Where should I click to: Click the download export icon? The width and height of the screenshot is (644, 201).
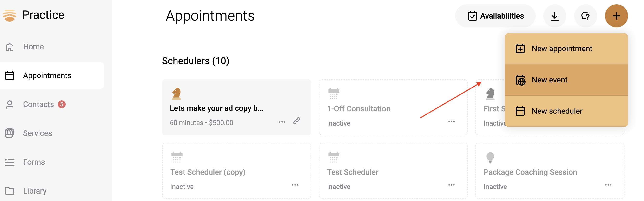[x=554, y=16]
